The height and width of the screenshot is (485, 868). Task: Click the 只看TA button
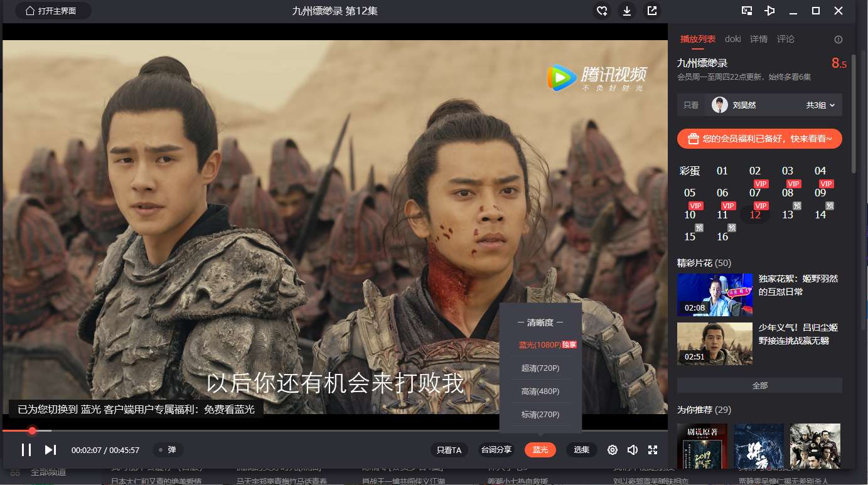pos(449,450)
